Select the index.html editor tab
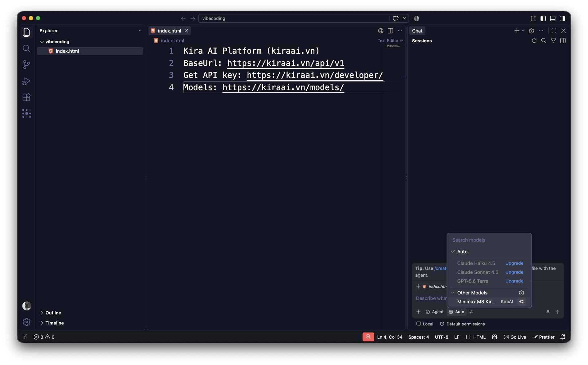This screenshot has width=588, height=365. (169, 31)
